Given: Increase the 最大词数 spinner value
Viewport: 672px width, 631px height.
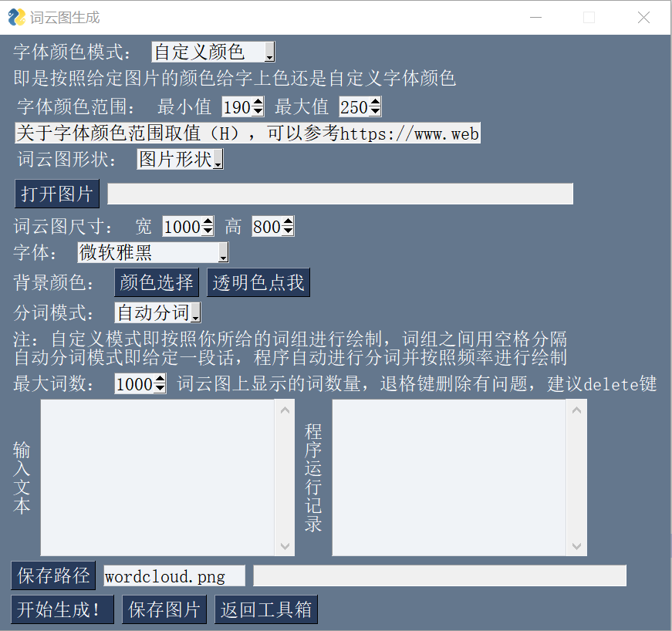Looking at the screenshot, I should pos(160,379).
